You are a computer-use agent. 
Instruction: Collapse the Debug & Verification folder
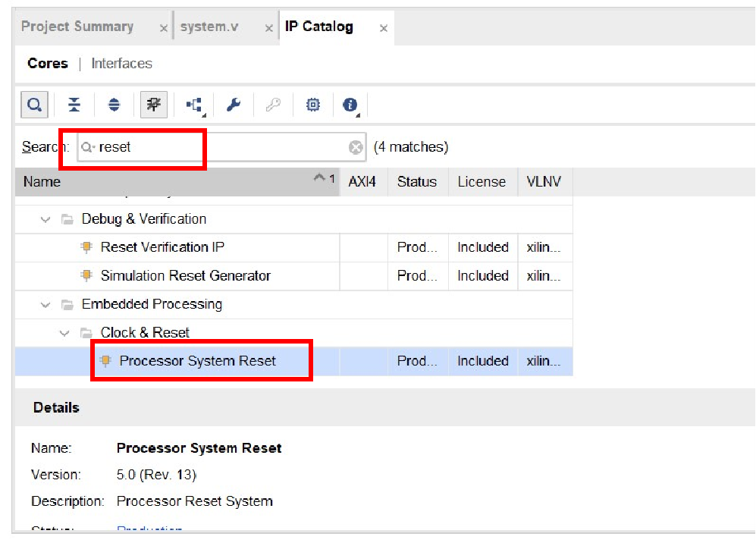pos(45,220)
